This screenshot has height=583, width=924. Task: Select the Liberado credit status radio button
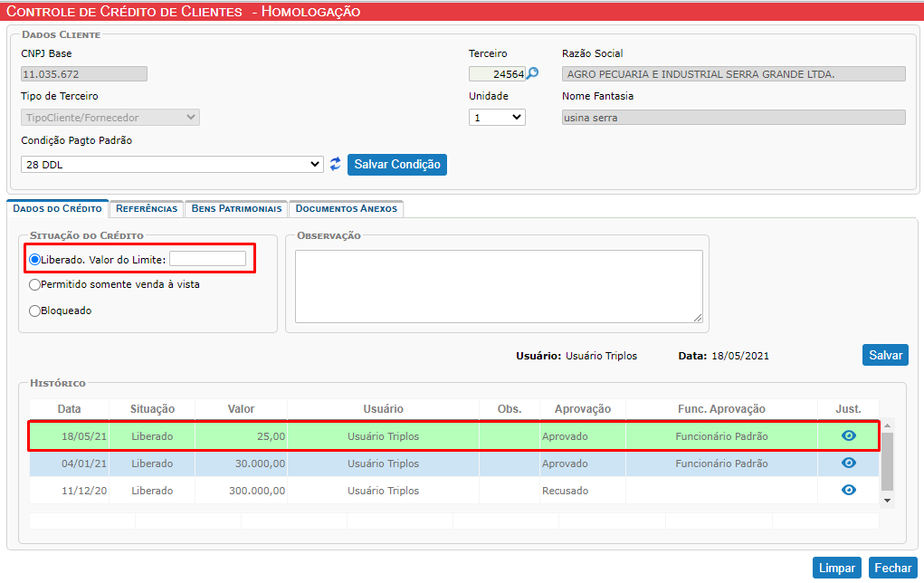click(x=34, y=260)
